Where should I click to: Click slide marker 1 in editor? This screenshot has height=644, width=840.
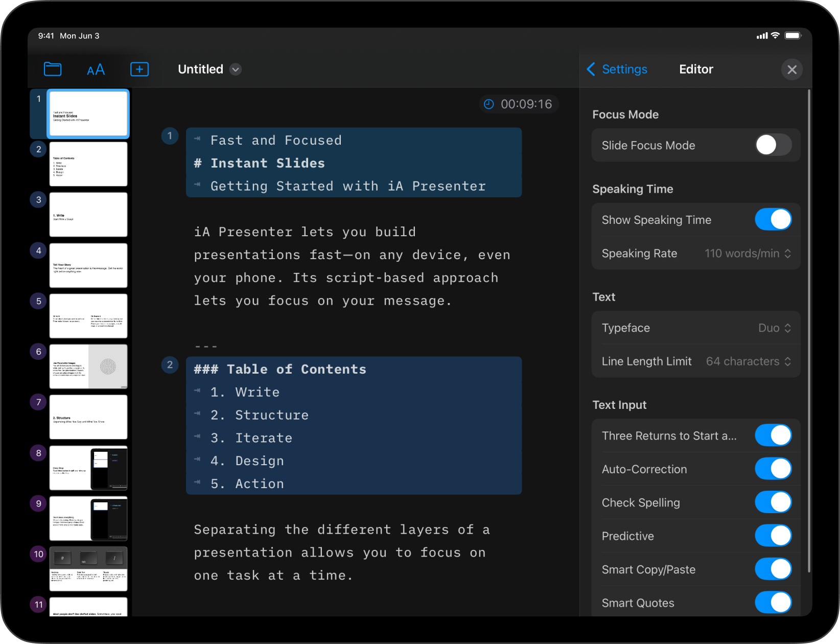[x=170, y=136]
